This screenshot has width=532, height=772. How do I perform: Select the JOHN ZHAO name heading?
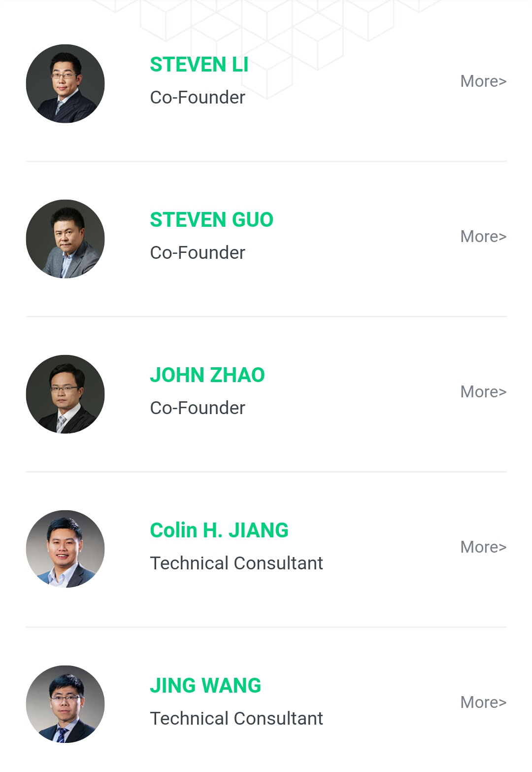pos(207,375)
